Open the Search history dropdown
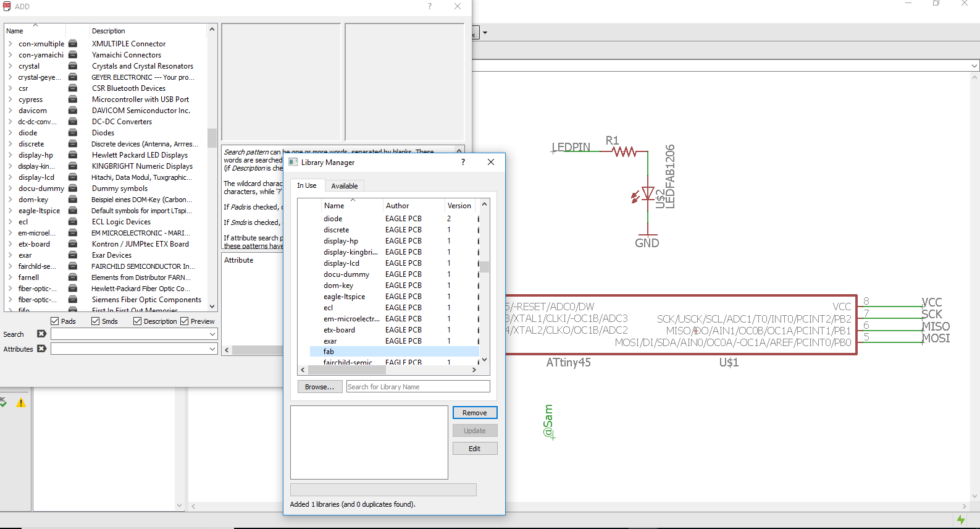The width and height of the screenshot is (980, 529). (x=212, y=334)
